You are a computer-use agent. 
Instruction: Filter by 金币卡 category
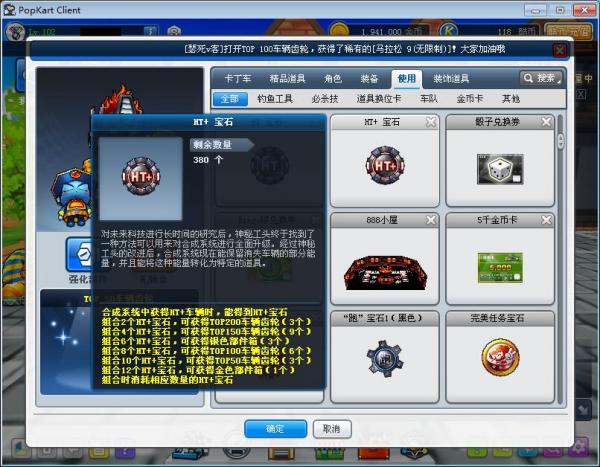[x=470, y=99]
